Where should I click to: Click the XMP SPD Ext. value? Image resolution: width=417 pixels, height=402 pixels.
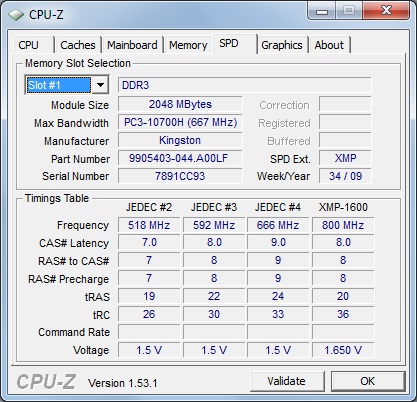point(345,158)
